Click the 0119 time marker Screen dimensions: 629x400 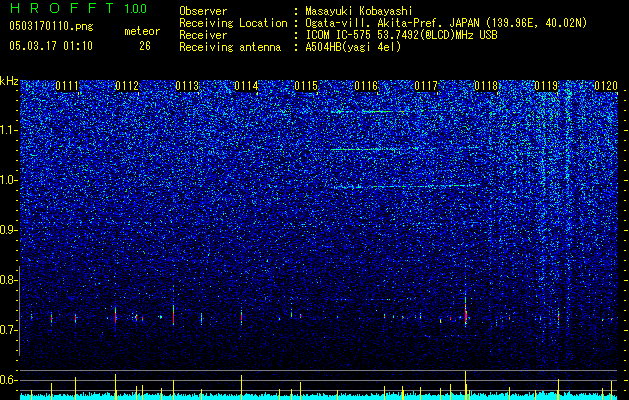(546, 86)
